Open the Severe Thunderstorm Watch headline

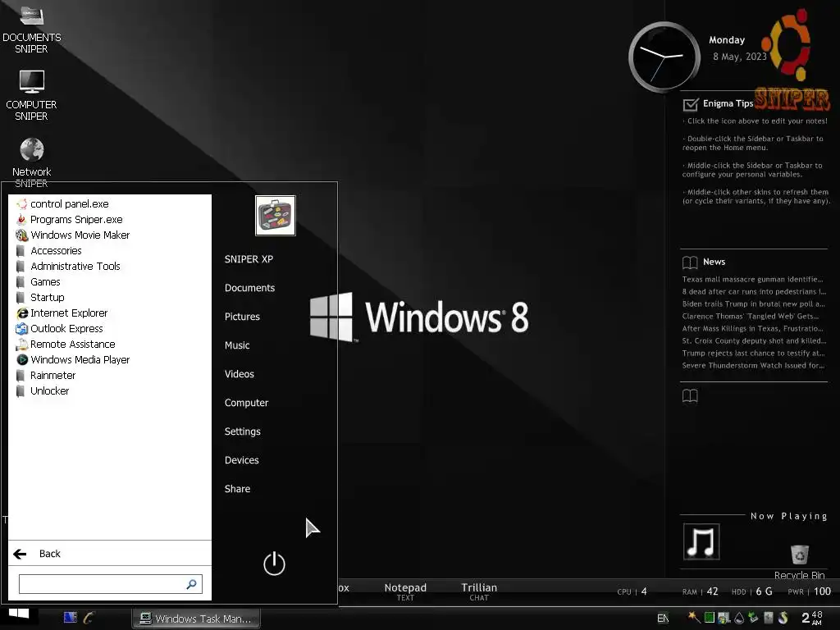753,365
